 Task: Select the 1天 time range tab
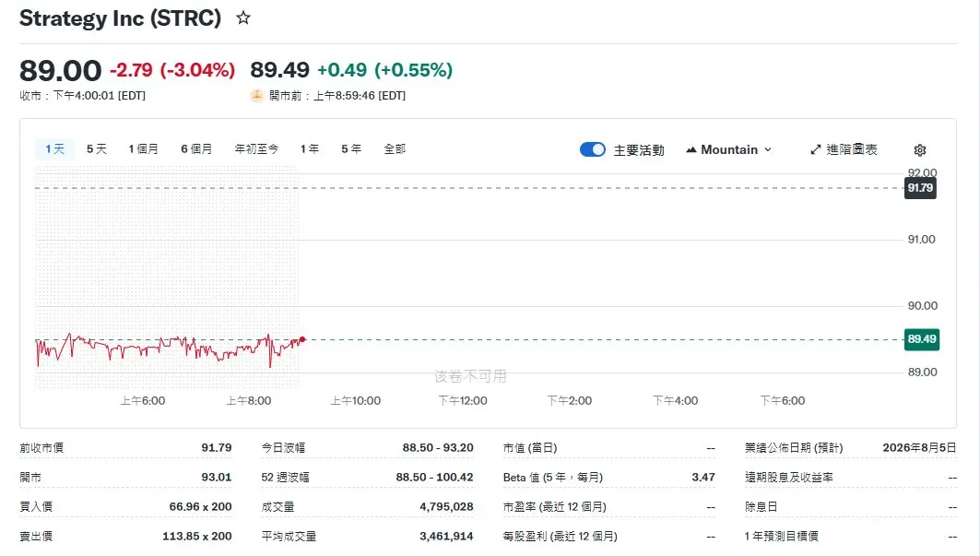pyautogui.click(x=55, y=148)
